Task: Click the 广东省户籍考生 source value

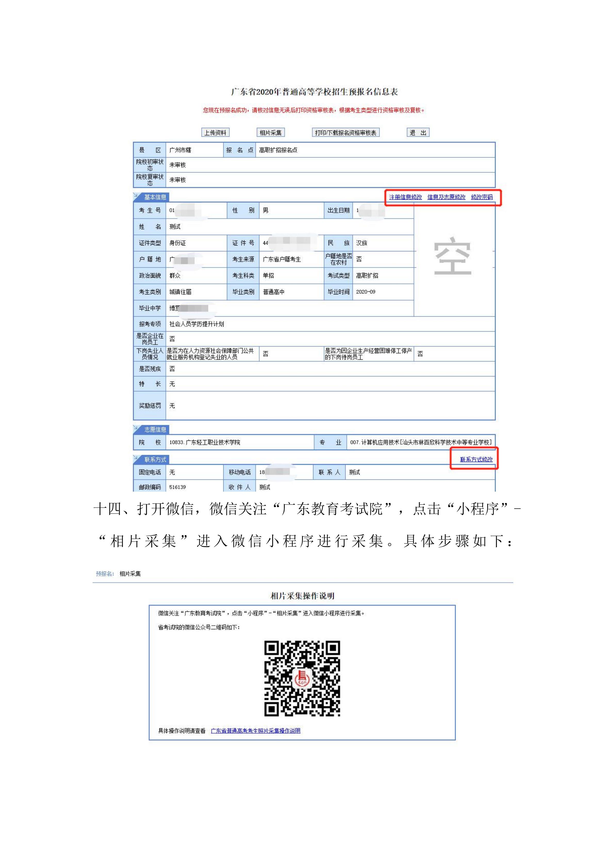Action: click(x=282, y=259)
